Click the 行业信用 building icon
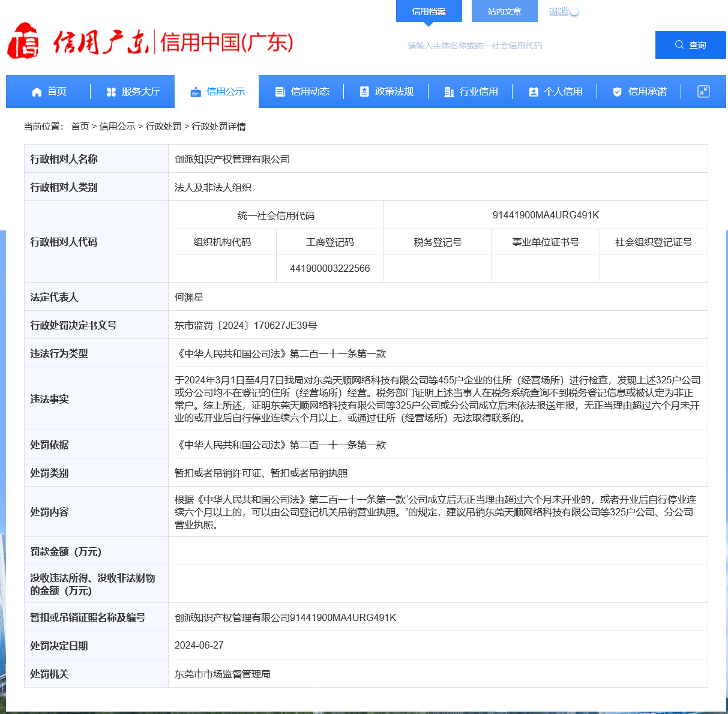Viewport: 728px width, 714px height. (448, 92)
